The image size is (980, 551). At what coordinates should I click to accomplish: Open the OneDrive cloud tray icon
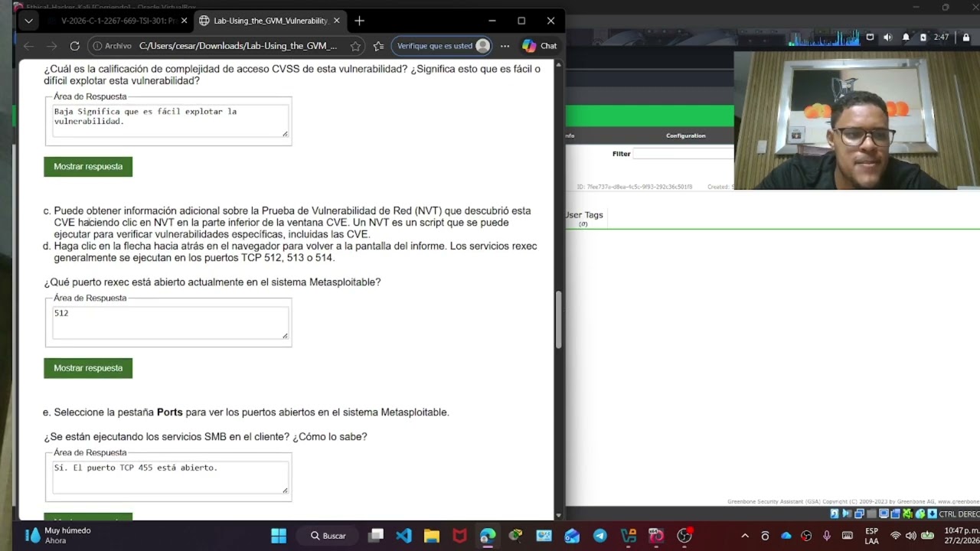tap(786, 536)
